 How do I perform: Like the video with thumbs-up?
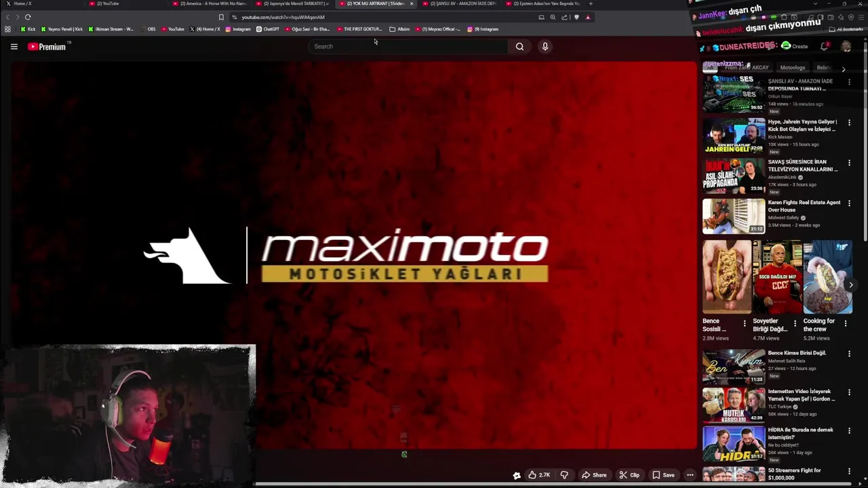(540, 475)
